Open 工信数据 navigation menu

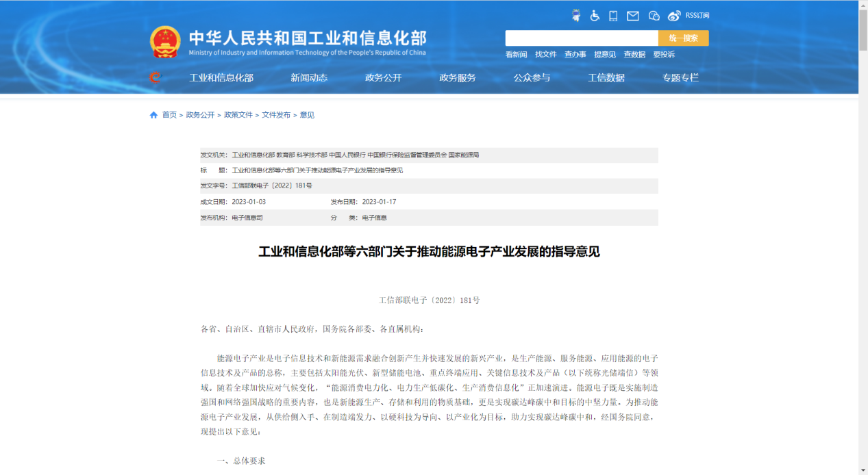606,78
